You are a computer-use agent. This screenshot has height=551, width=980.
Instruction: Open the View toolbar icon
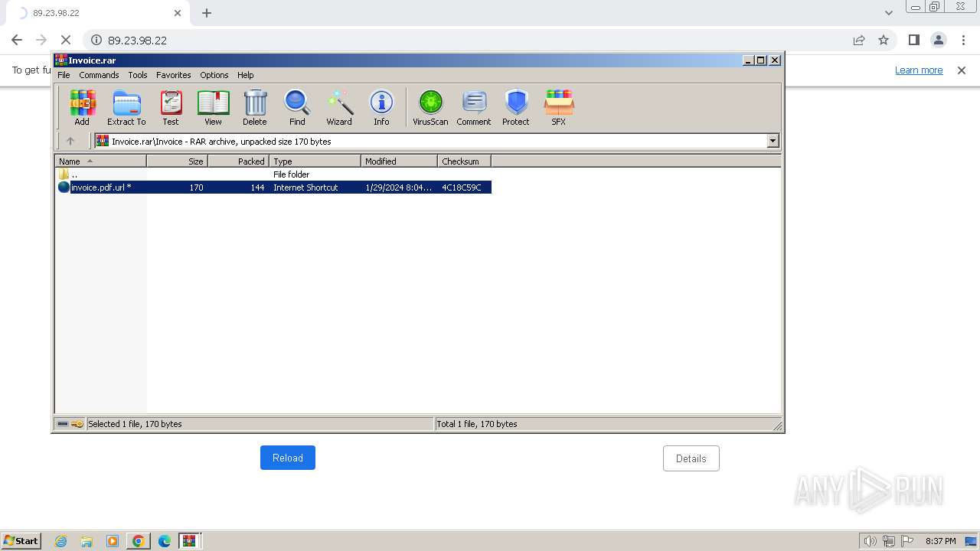[x=213, y=107]
